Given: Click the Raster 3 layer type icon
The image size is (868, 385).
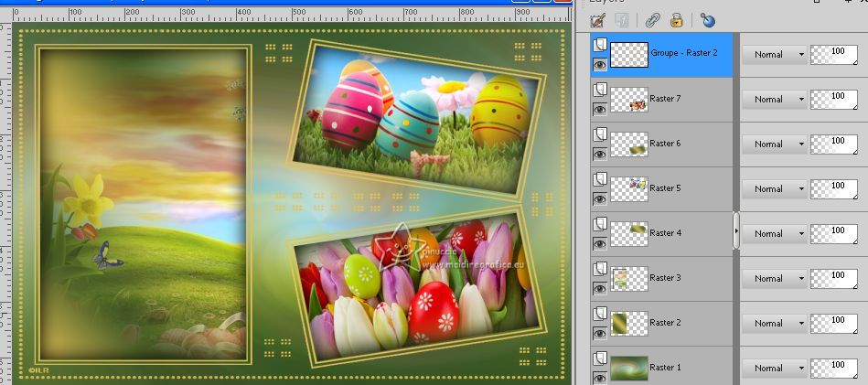Looking at the screenshot, I should point(600,269).
